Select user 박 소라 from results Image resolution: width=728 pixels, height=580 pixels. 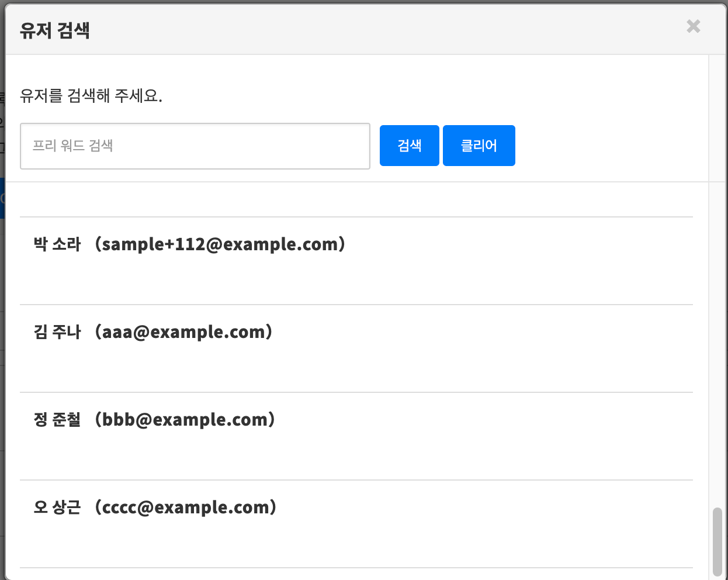(57, 244)
